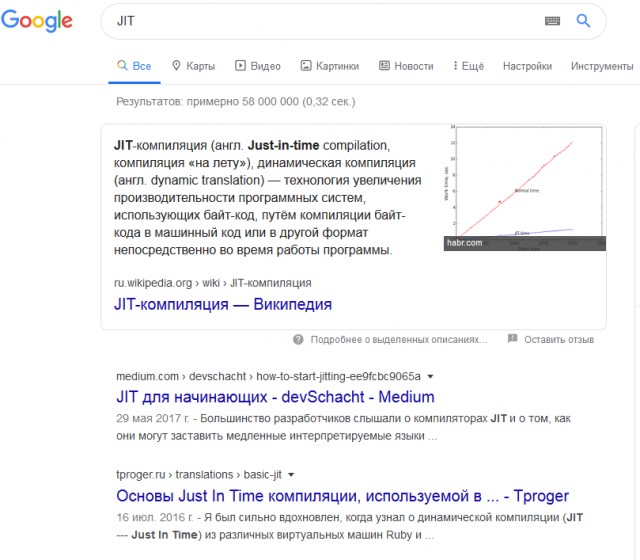Image resolution: width=640 pixels, height=560 pixels.
Task: Switch to the Видео tab
Action: [258, 66]
